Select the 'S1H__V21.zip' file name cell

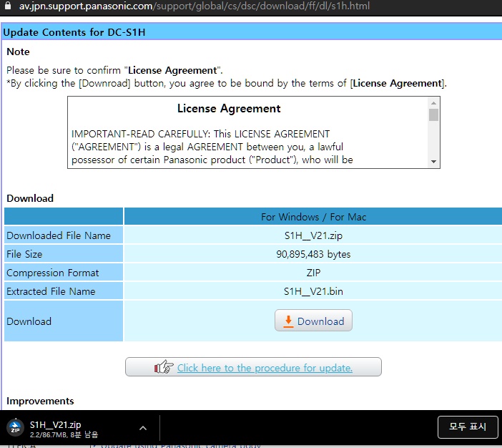coord(313,235)
